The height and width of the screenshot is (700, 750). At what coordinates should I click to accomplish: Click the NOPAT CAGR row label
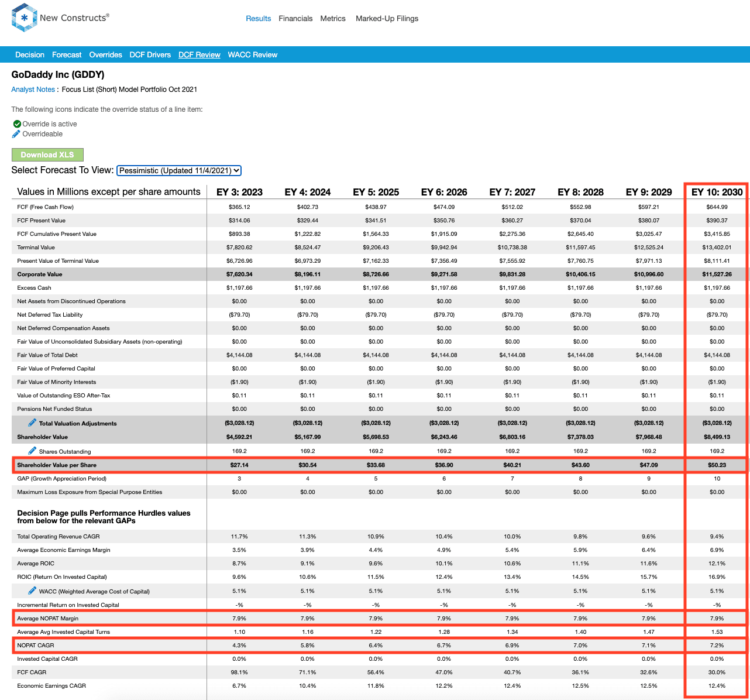[x=36, y=646]
